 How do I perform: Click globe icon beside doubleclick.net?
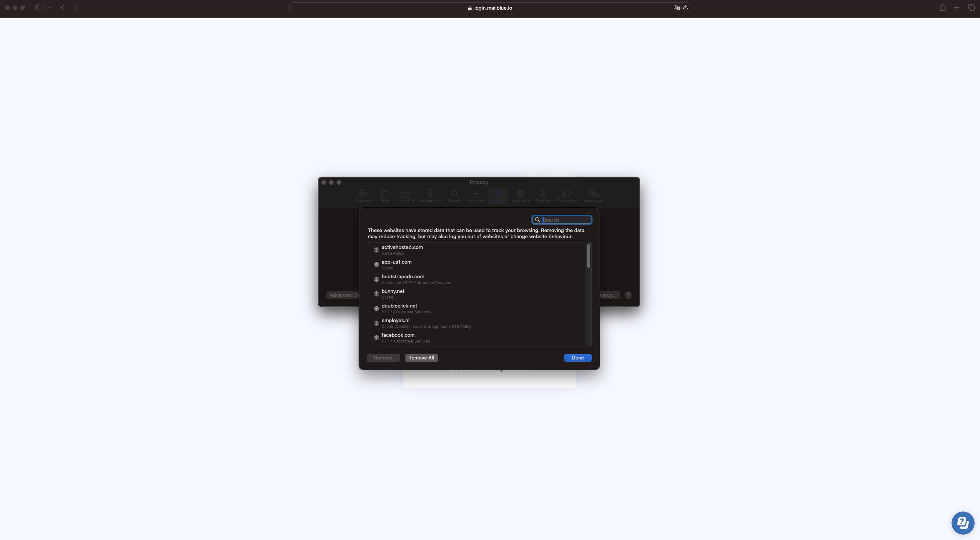[x=376, y=309]
